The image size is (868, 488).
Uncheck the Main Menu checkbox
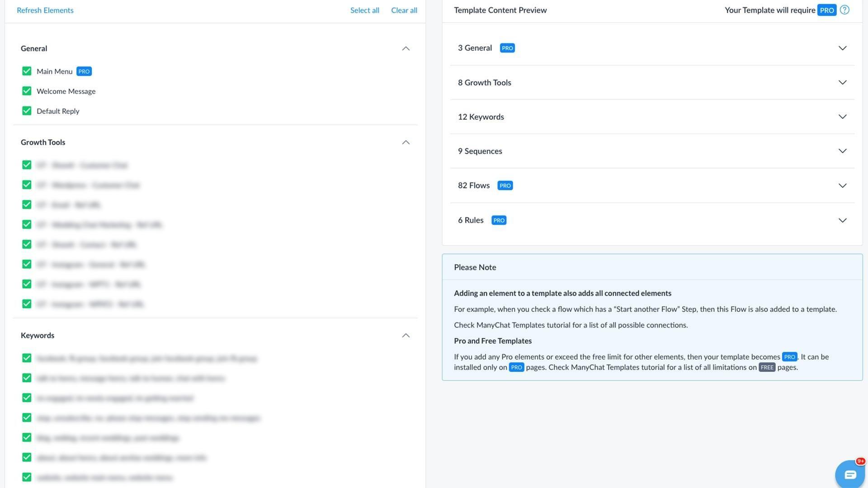click(27, 71)
